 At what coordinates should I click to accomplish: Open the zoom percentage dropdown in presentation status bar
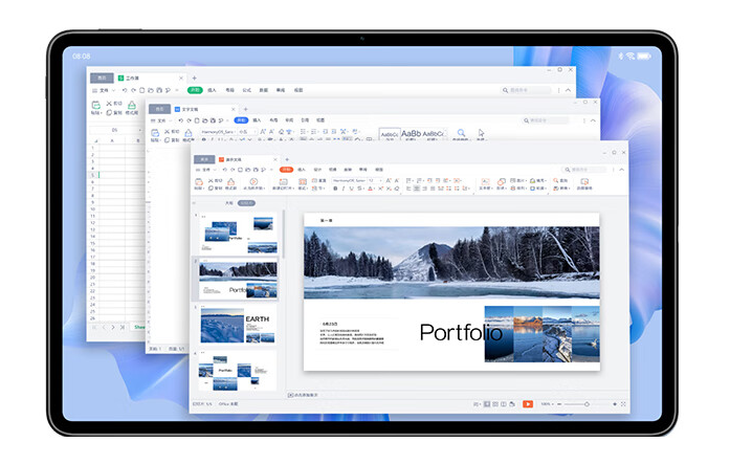click(x=547, y=404)
